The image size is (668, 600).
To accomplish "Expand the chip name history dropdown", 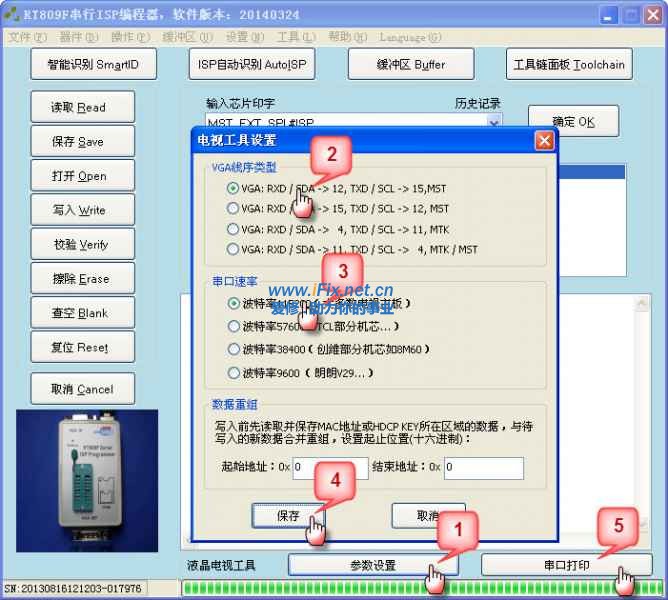I will [494, 123].
